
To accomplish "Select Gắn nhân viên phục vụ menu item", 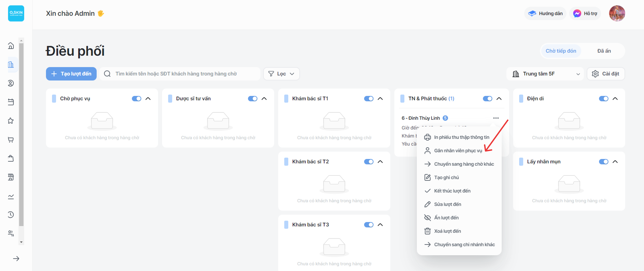I will tap(458, 151).
